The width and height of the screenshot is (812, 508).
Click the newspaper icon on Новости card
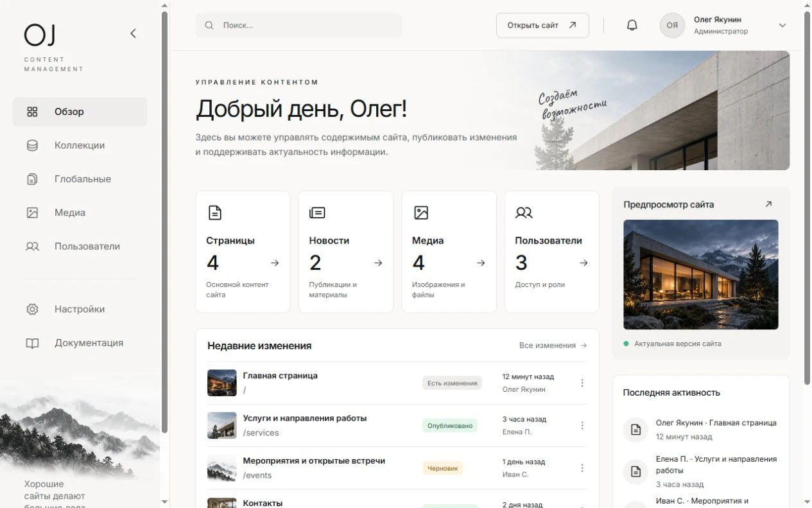317,213
